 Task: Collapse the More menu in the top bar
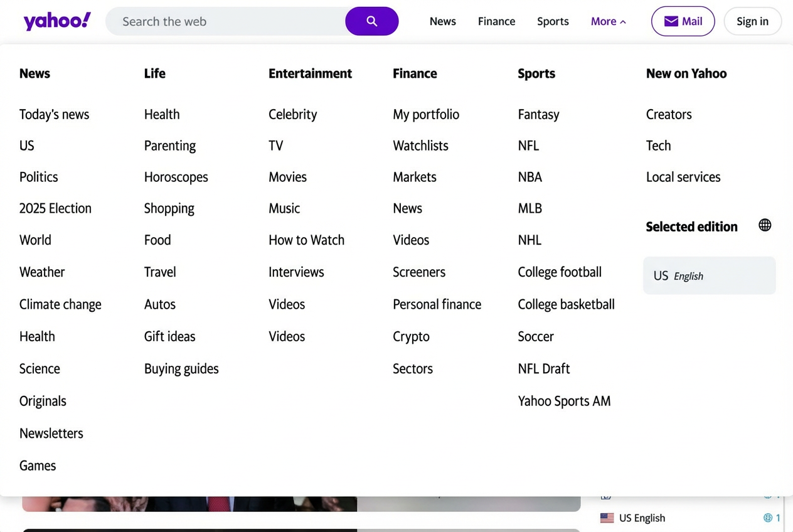609,21
